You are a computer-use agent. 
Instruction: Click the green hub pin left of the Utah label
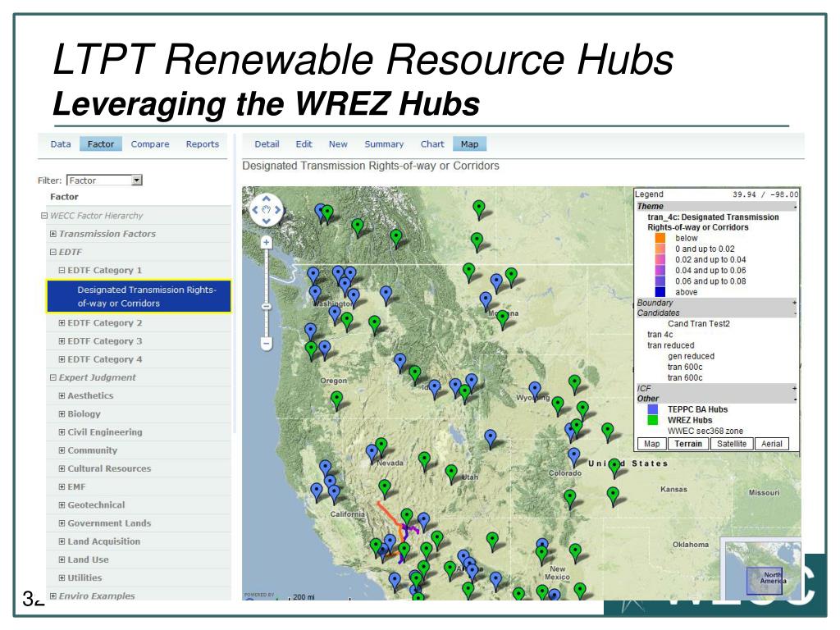[x=451, y=473]
